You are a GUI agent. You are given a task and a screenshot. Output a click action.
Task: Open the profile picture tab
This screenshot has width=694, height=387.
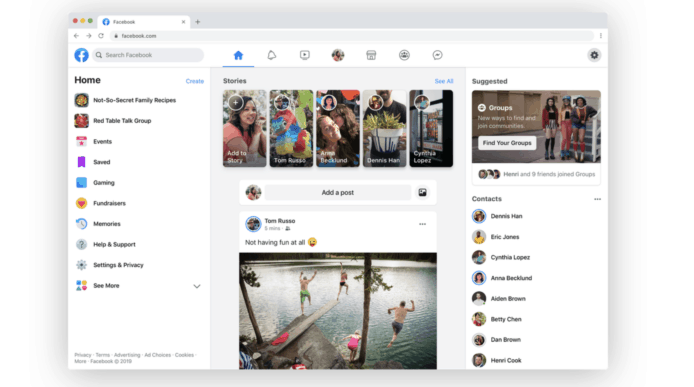pos(338,55)
